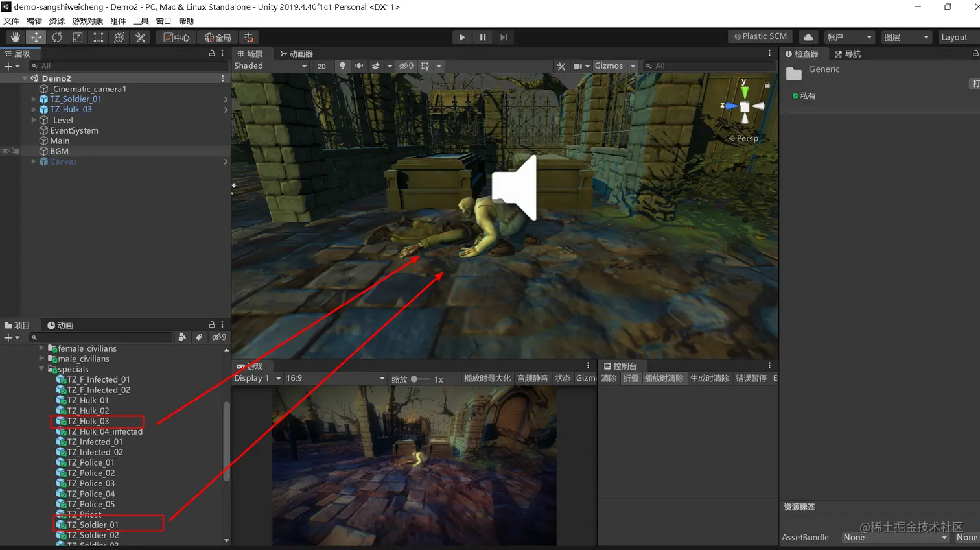Toggle 折叠 collapse in console

[x=631, y=378]
